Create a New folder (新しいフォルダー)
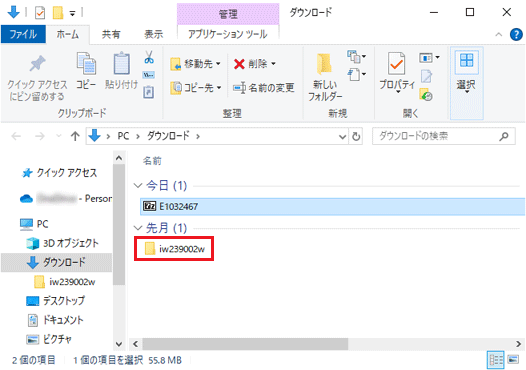Viewport: 526px width, 370px height. point(325,77)
